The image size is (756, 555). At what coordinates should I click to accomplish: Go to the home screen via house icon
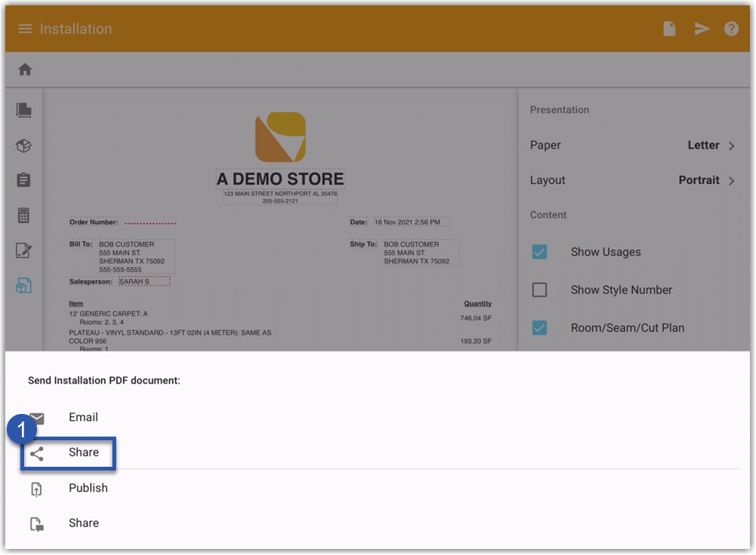[x=25, y=69]
